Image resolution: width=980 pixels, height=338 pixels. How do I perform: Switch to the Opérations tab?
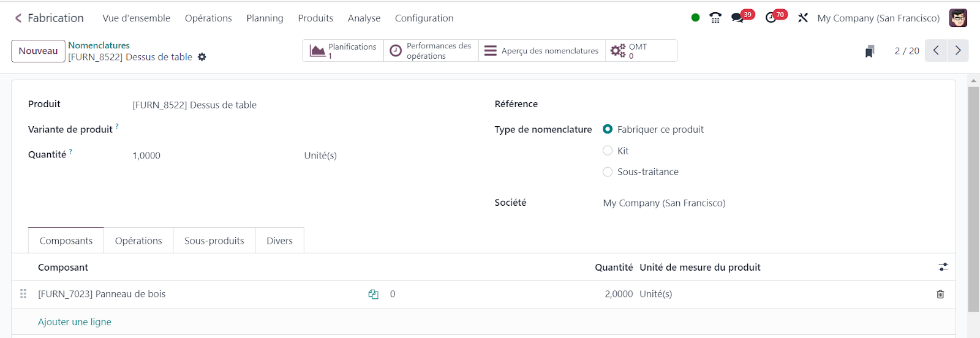pos(138,241)
